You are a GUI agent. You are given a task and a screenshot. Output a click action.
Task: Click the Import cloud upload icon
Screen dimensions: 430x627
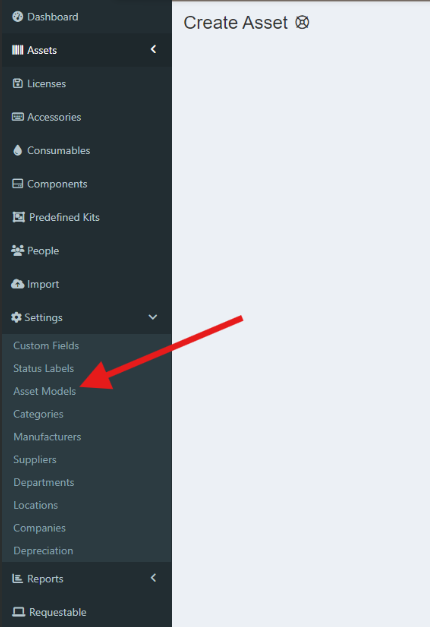pos(18,284)
